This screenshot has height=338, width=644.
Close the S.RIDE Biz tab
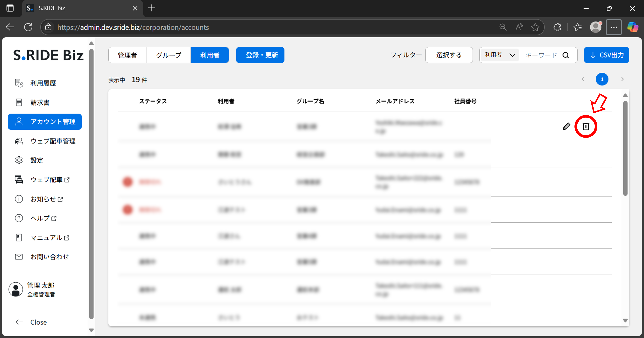click(x=135, y=8)
